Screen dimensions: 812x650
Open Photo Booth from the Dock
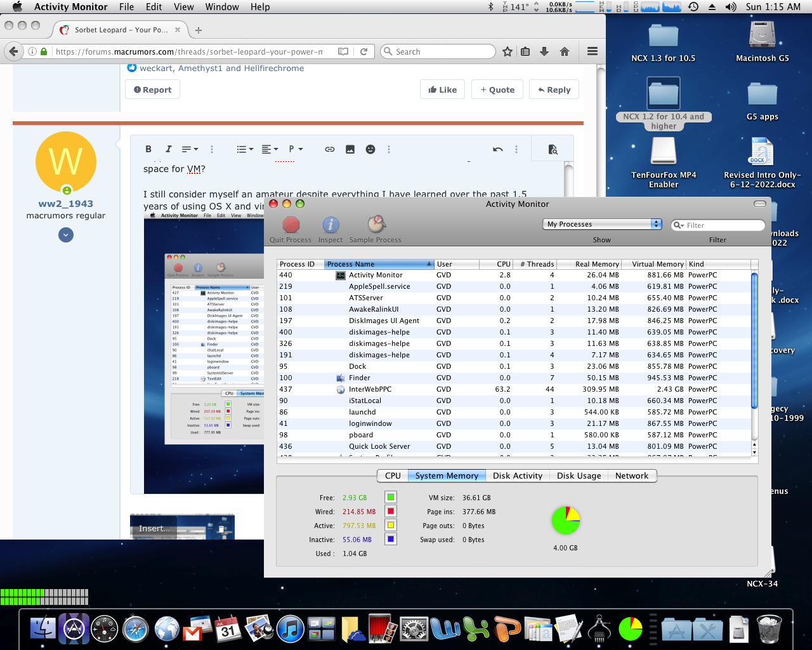(x=383, y=628)
